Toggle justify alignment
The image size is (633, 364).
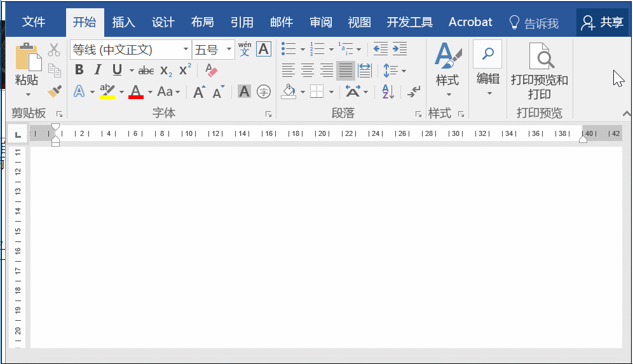(x=346, y=71)
